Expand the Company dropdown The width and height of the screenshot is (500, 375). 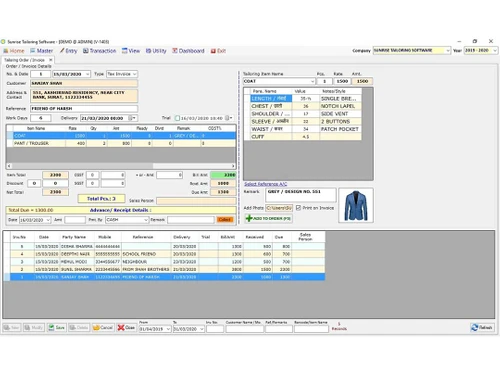coord(448,50)
